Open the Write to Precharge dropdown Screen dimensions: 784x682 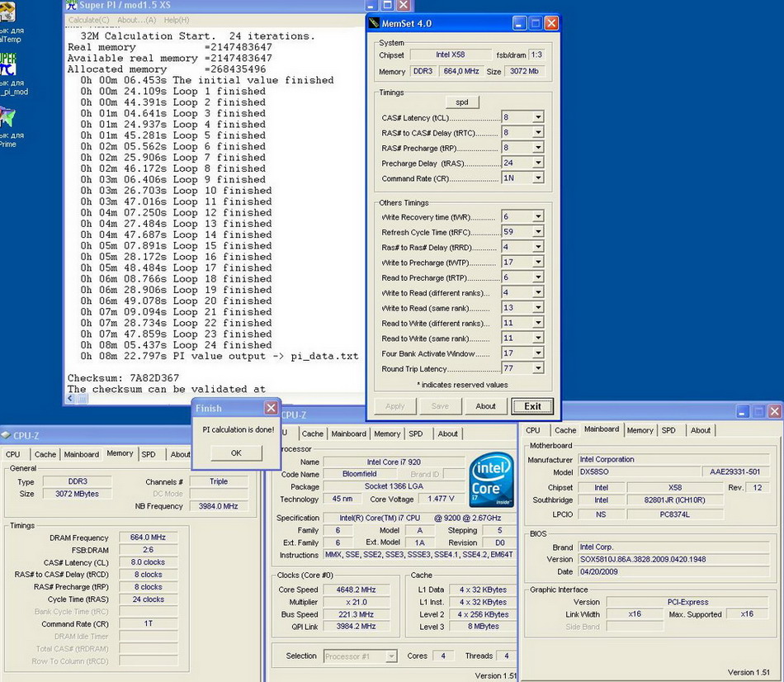coord(538,263)
